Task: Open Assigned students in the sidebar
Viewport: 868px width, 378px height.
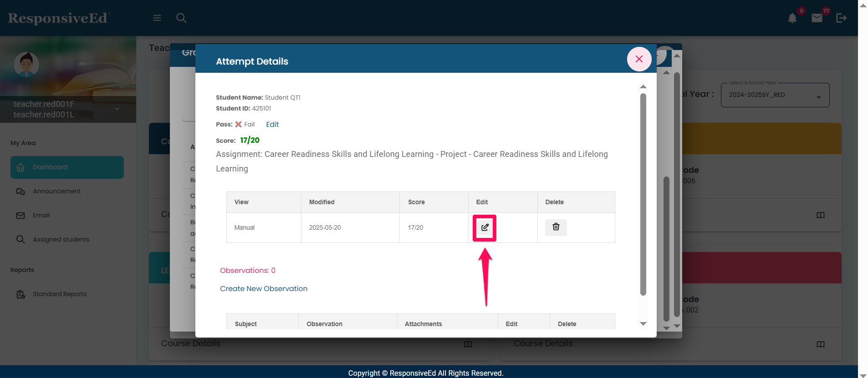Action: pos(61,240)
